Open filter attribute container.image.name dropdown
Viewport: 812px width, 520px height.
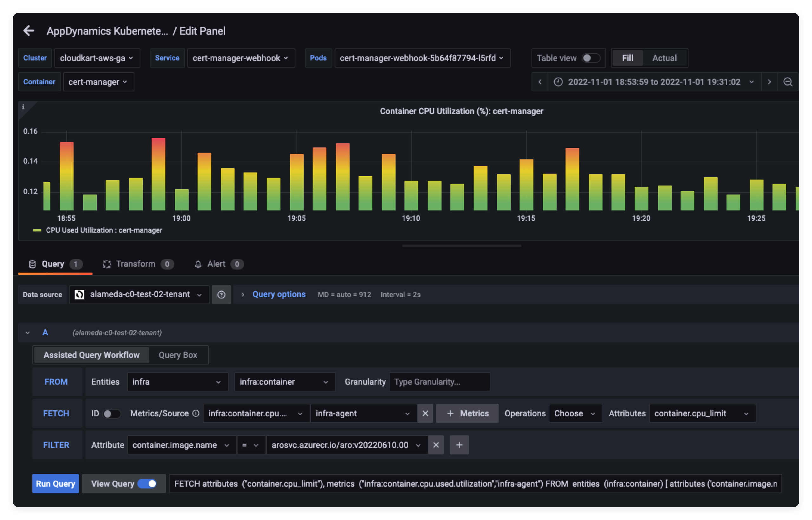click(182, 445)
